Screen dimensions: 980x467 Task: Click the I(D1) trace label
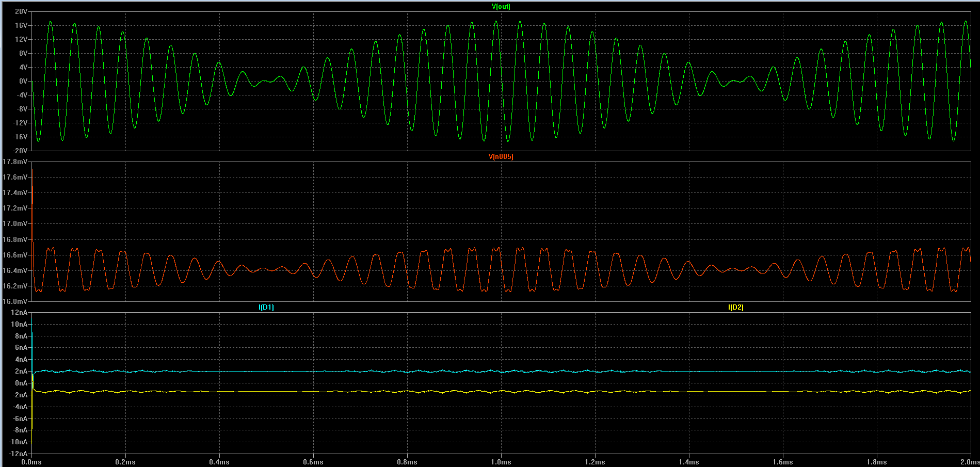pyautogui.click(x=266, y=308)
